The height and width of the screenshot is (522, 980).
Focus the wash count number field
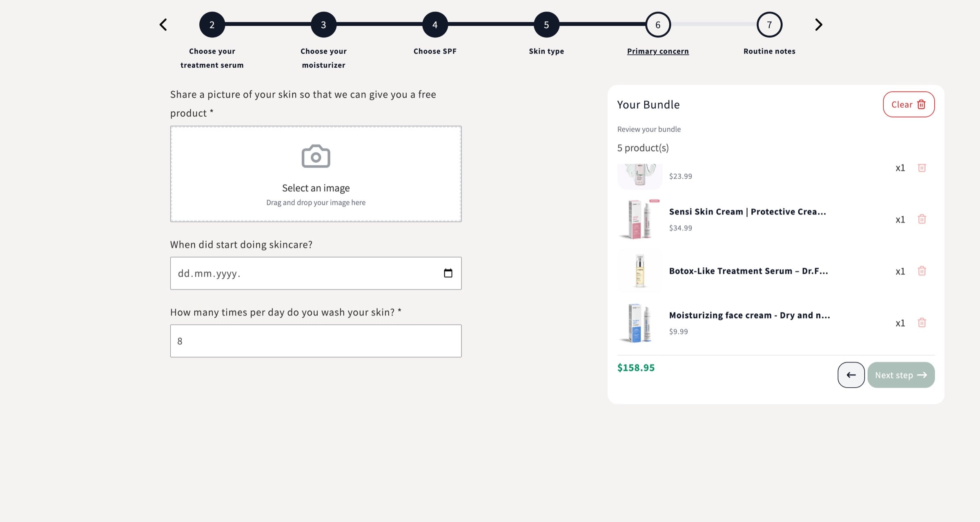316,341
